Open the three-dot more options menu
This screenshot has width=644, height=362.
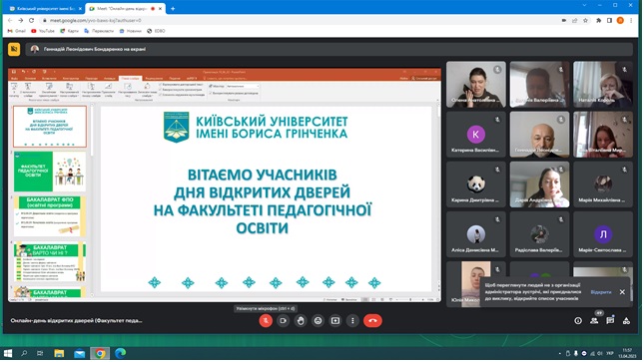(352, 321)
